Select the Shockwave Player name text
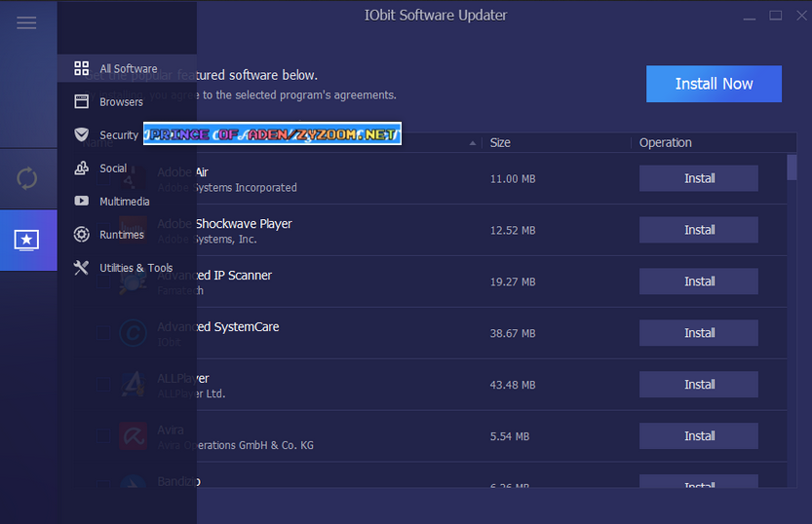812x524 pixels. (x=244, y=224)
